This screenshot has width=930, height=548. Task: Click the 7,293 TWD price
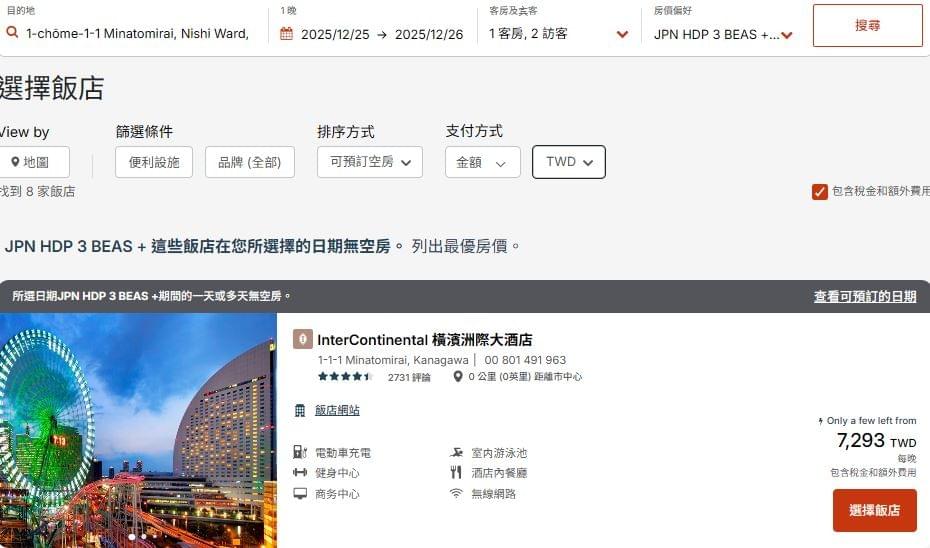(x=876, y=441)
